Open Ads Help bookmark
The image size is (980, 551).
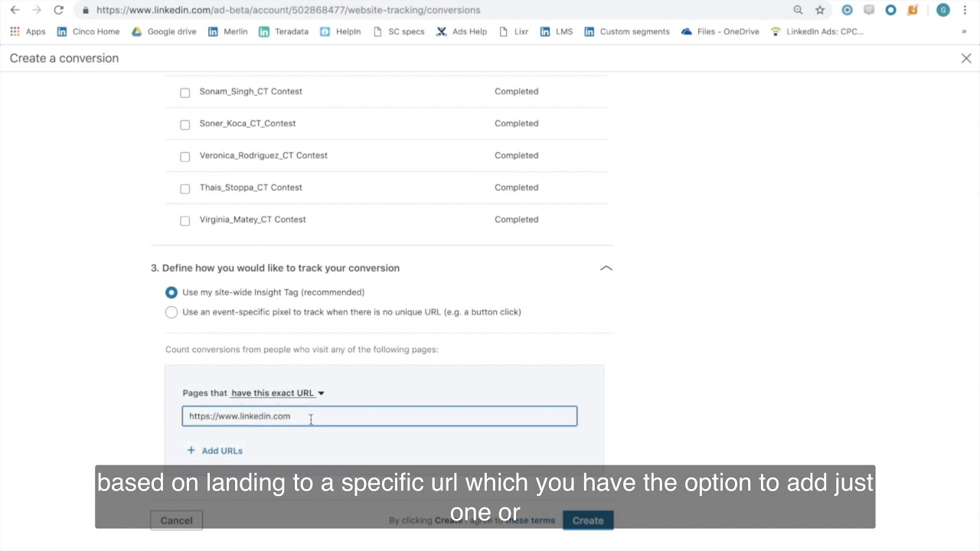pyautogui.click(x=462, y=31)
